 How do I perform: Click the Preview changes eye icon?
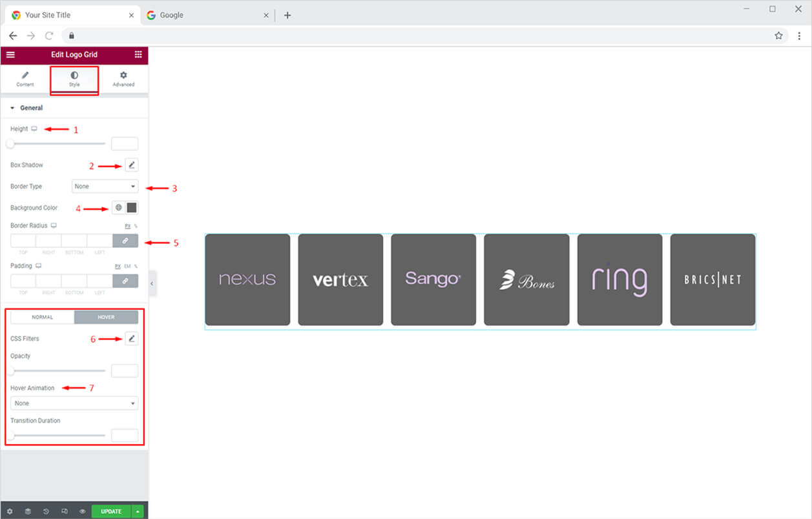83,511
